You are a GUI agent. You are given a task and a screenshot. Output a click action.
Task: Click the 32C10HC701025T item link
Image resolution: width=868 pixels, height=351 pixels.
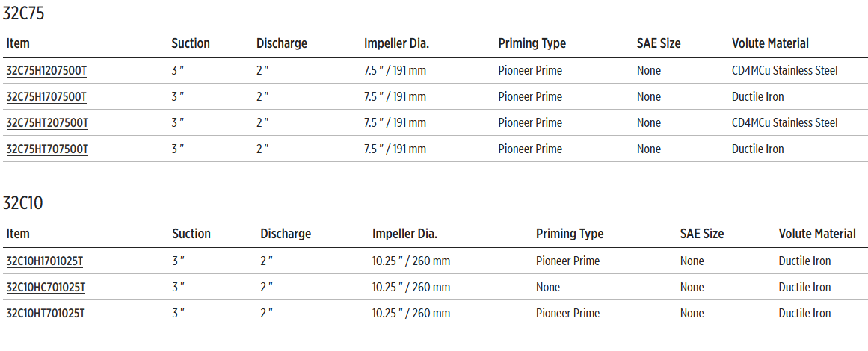click(46, 288)
